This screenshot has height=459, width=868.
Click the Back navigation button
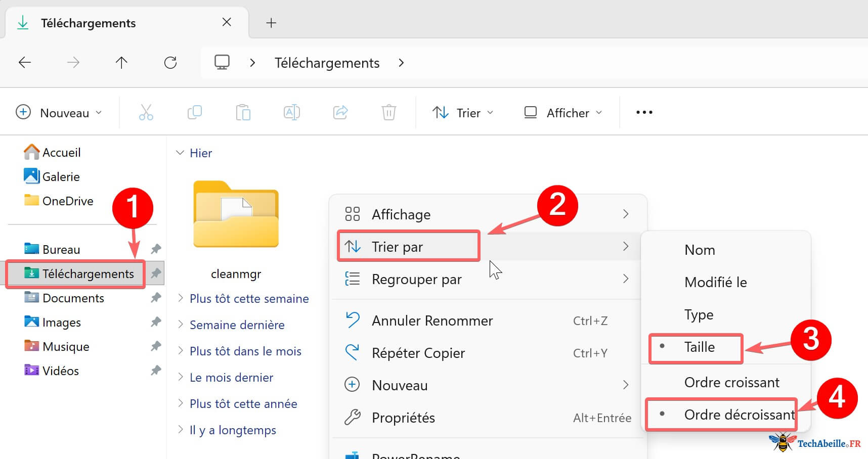click(24, 62)
